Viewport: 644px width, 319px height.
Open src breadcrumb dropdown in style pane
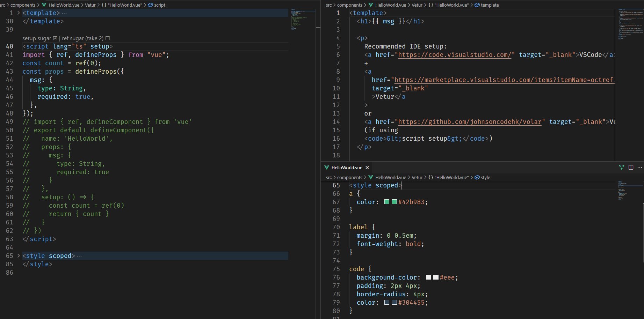click(x=329, y=177)
